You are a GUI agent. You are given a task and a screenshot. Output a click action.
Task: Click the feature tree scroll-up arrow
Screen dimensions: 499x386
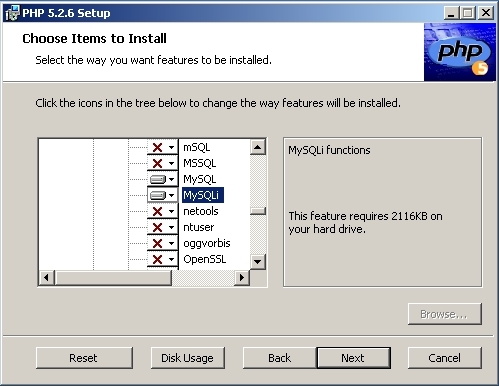pyautogui.click(x=258, y=147)
